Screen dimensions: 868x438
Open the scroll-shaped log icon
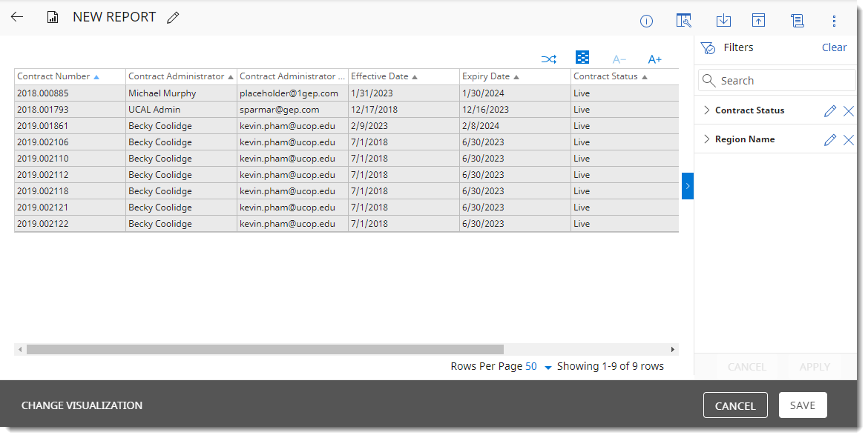[797, 21]
